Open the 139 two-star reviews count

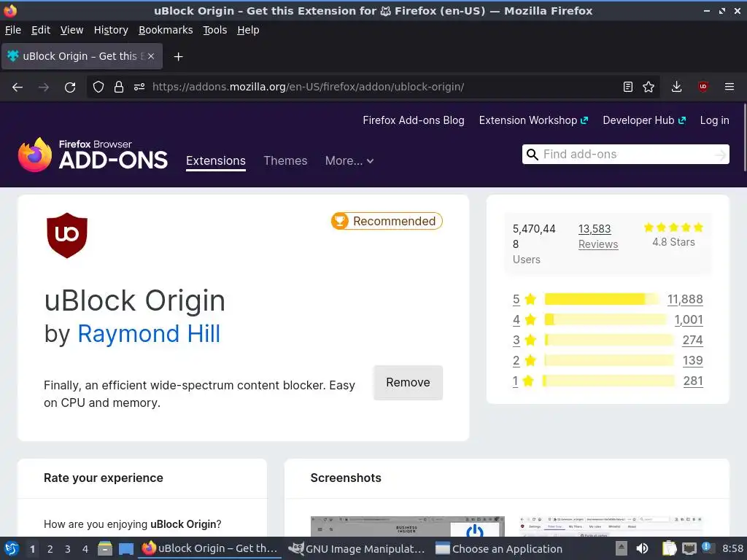(692, 360)
